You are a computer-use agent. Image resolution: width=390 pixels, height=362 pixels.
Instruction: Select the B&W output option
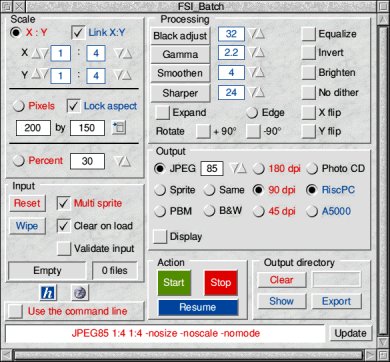(209, 211)
